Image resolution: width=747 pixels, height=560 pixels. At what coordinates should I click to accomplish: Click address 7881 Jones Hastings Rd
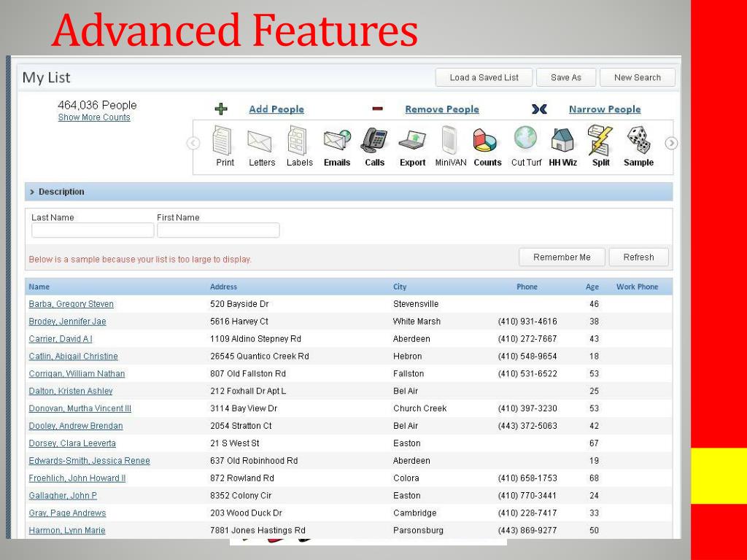point(258,530)
